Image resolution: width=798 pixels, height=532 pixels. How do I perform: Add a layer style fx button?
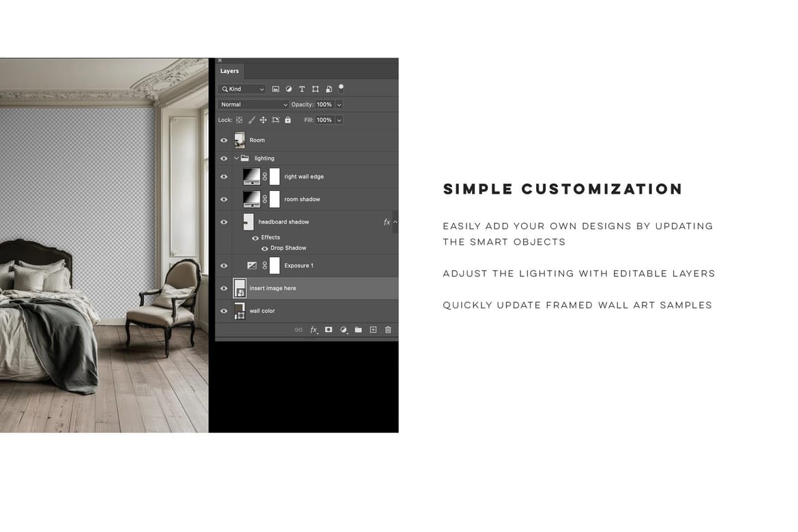click(314, 330)
